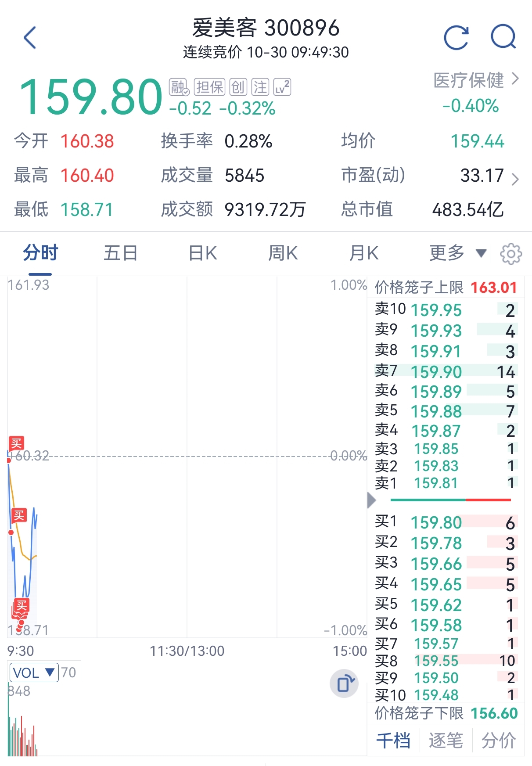
Task: Select the 分价 price distribution tab
Action: tap(498, 741)
